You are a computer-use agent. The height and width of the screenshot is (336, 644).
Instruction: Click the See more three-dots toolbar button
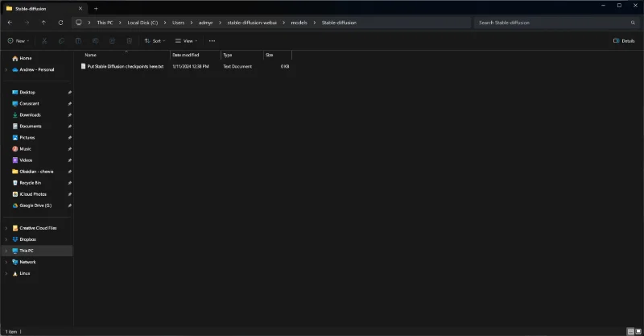[x=212, y=40]
